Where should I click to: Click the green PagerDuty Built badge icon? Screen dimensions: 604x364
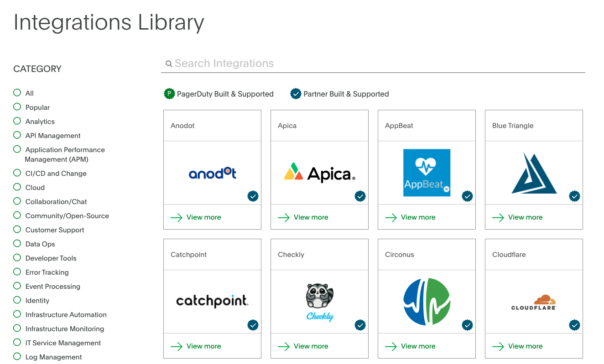[x=169, y=93]
